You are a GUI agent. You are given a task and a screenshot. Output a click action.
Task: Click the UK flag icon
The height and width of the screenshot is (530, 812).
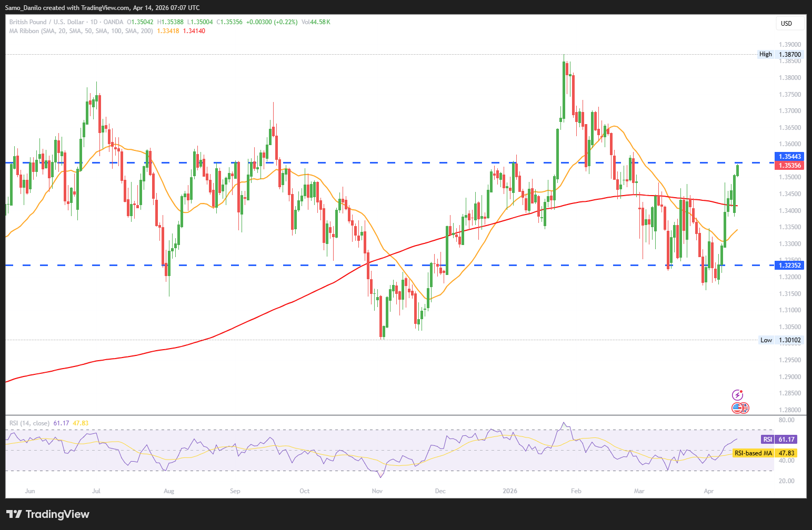click(x=744, y=408)
